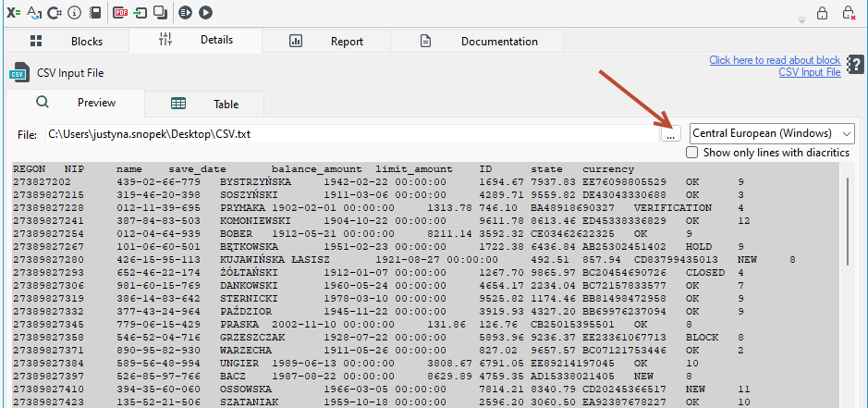Click the name 'PAŹDZIOR' in preview

[x=245, y=311]
